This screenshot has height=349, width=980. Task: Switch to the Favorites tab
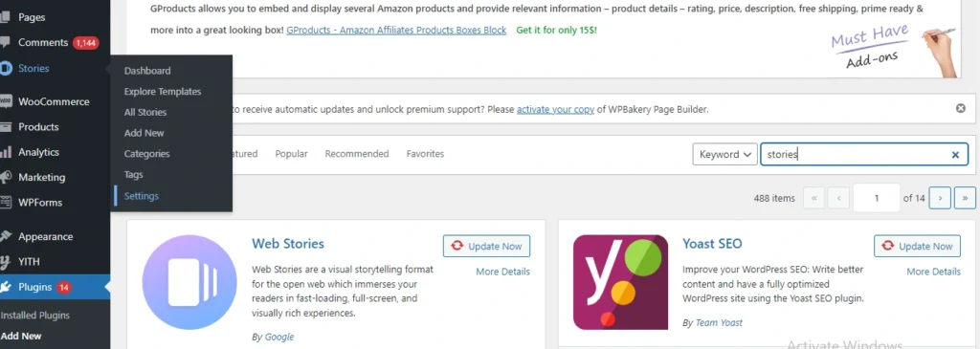[x=425, y=154]
